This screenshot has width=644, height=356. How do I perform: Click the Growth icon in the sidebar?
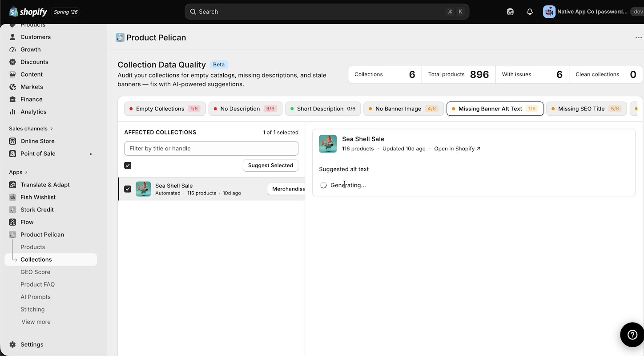[12, 49]
